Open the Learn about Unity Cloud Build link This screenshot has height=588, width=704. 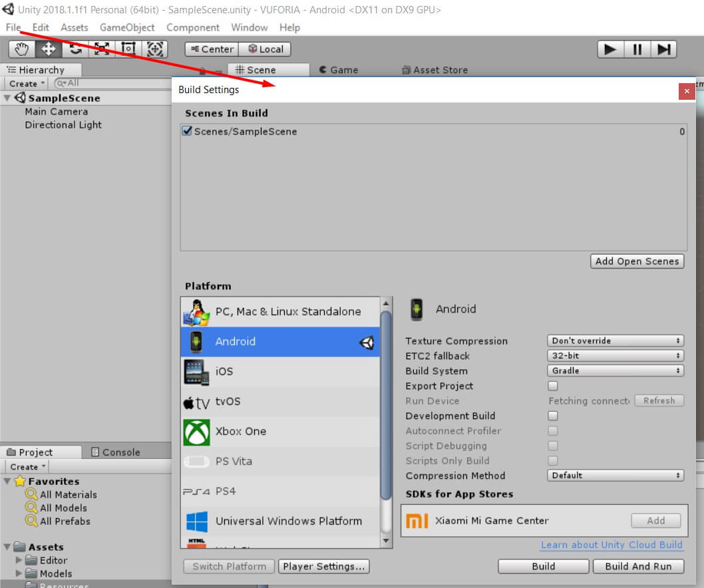coord(612,545)
